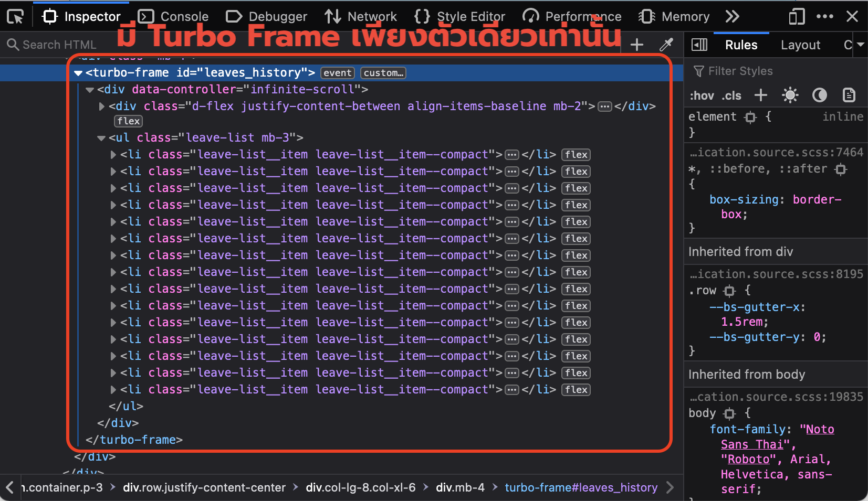The image size is (868, 501).
Task: Click the body selector highlighter icon
Action: tap(729, 413)
